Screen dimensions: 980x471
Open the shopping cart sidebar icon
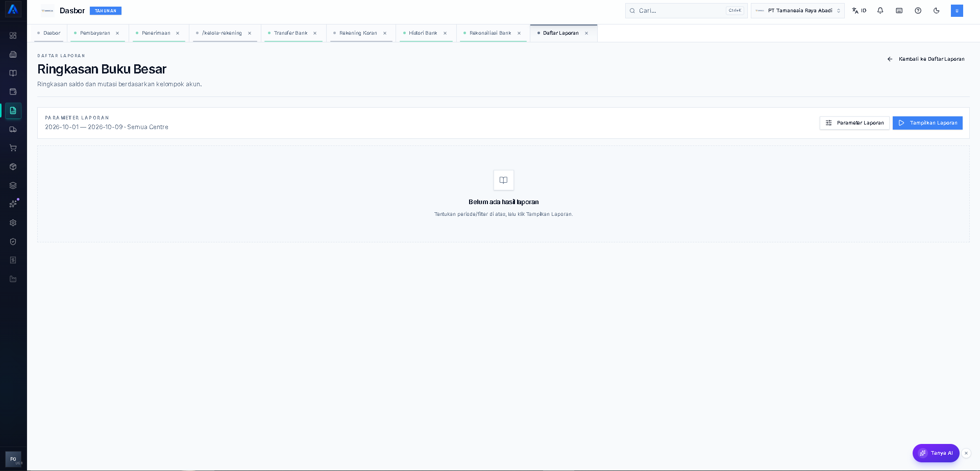pos(13,148)
